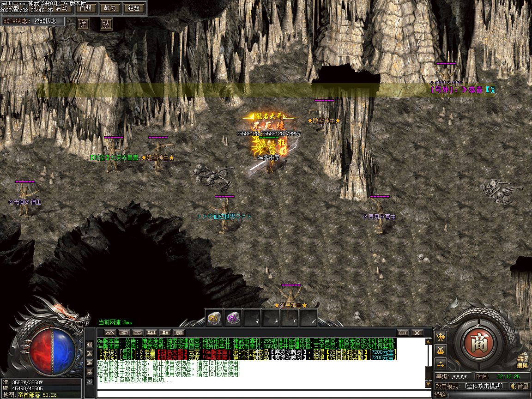Toggle the second icon left of chat
The width and height of the screenshot is (532, 399).
[90, 354]
